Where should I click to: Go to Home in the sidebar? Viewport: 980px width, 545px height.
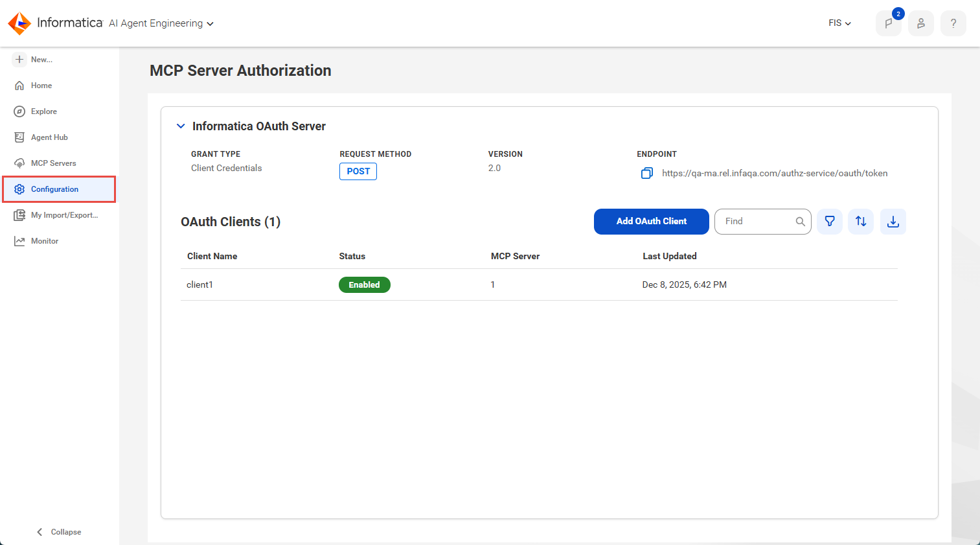point(41,86)
